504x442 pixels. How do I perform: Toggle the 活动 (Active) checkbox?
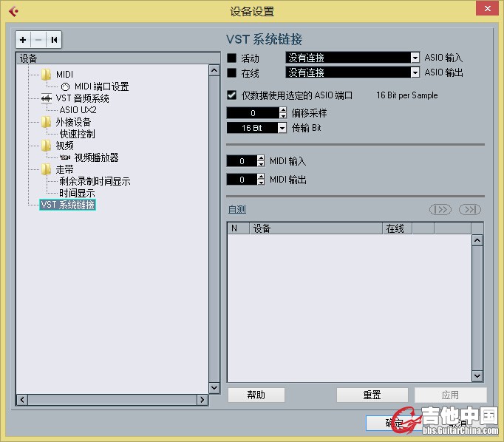[232, 58]
